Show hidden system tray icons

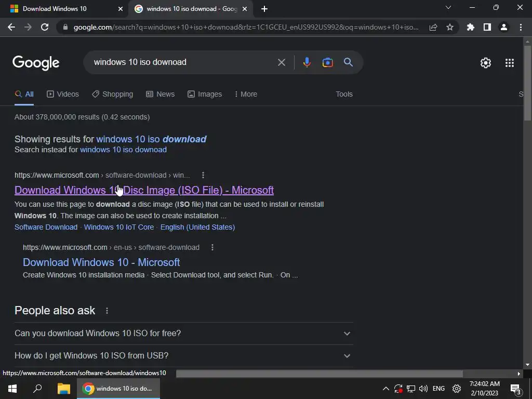386,389
